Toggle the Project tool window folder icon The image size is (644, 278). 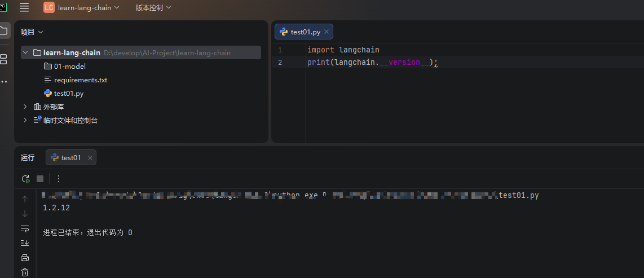[4, 30]
